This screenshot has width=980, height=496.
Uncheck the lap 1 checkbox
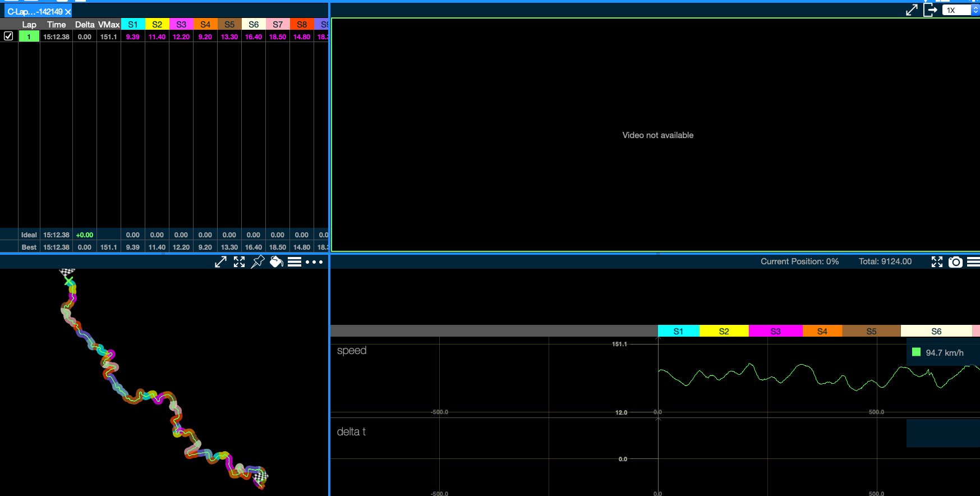(8, 36)
